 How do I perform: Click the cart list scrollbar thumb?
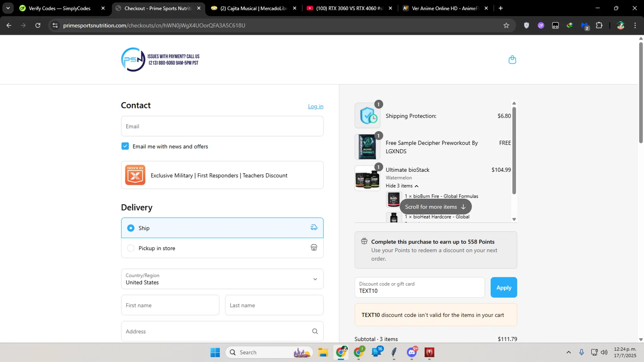click(514, 150)
